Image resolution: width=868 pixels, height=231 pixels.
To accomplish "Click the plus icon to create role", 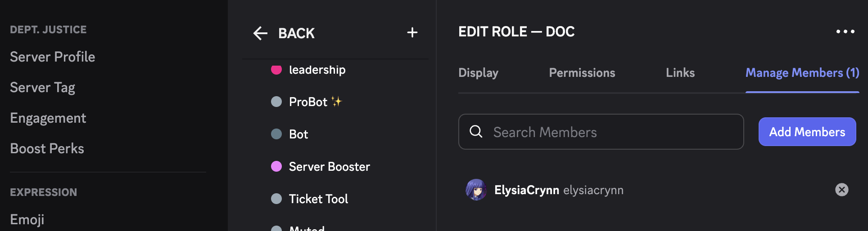I will (x=412, y=32).
